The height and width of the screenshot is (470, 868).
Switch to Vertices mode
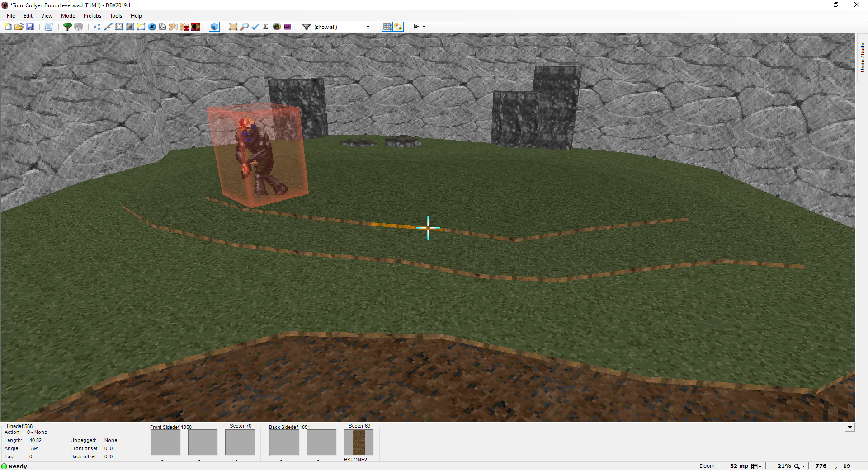[x=97, y=27]
